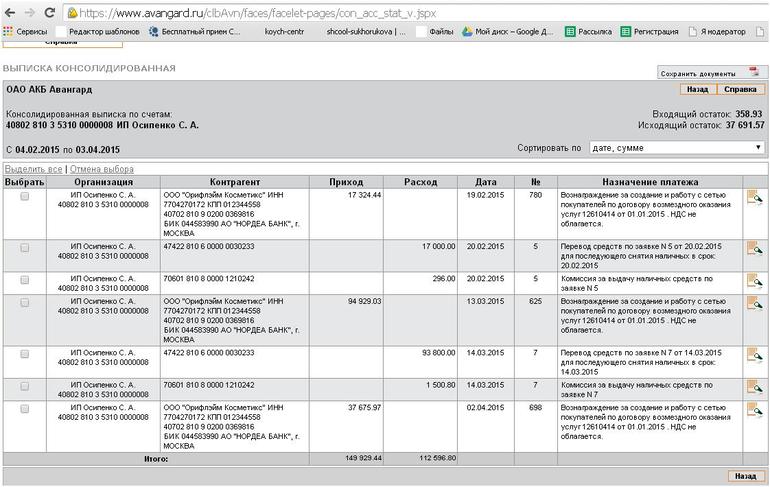Check the box for the 37 675.97 income row
The width and height of the screenshot is (770, 487).
(x=25, y=409)
